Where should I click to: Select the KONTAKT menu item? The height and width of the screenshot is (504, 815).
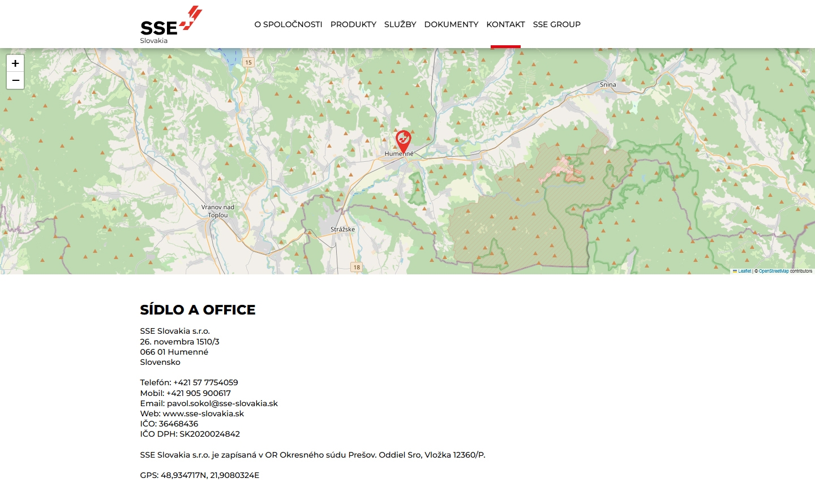[x=505, y=24]
